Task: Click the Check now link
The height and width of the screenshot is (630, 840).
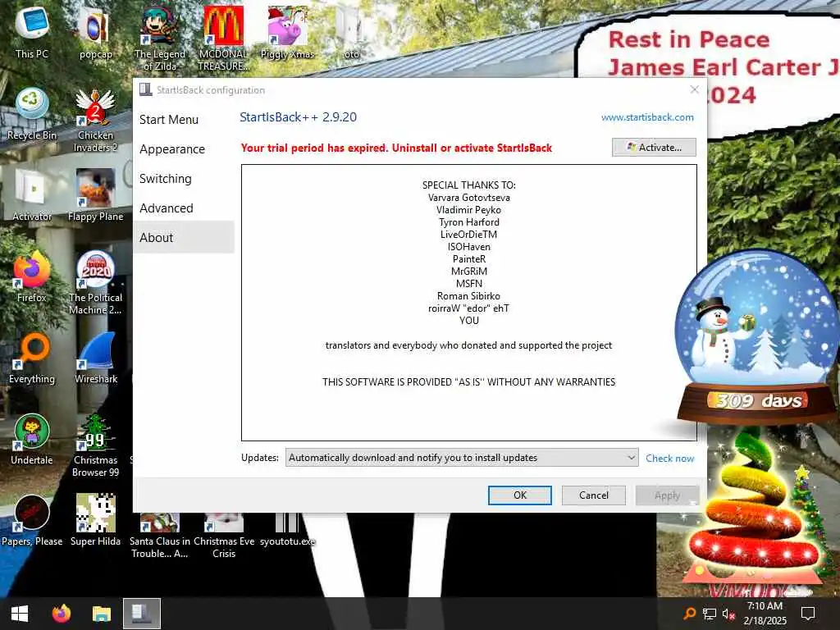Action: (669, 459)
